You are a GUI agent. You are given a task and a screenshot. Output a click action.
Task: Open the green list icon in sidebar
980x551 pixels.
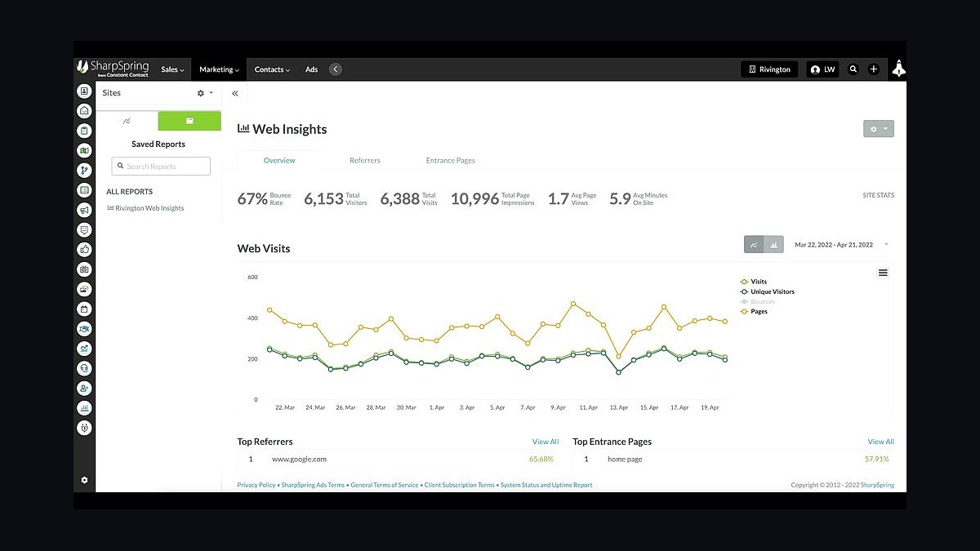click(84, 189)
